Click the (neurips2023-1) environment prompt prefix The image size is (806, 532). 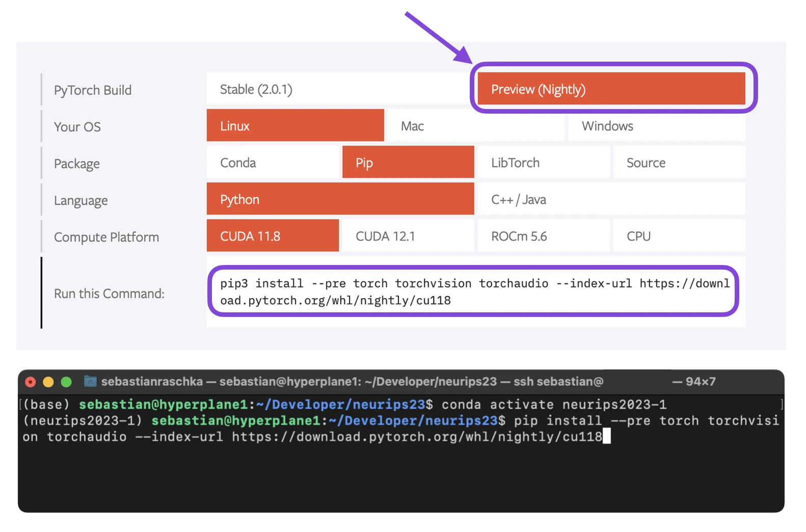pyautogui.click(x=83, y=421)
